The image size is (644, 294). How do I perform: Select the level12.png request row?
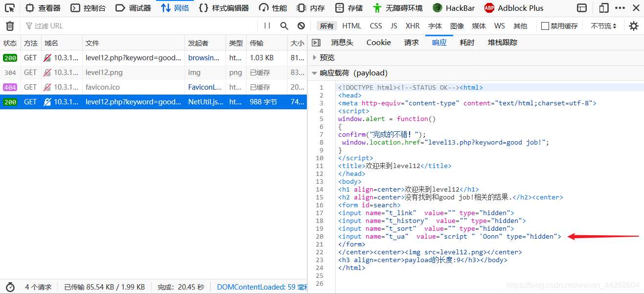(x=153, y=73)
